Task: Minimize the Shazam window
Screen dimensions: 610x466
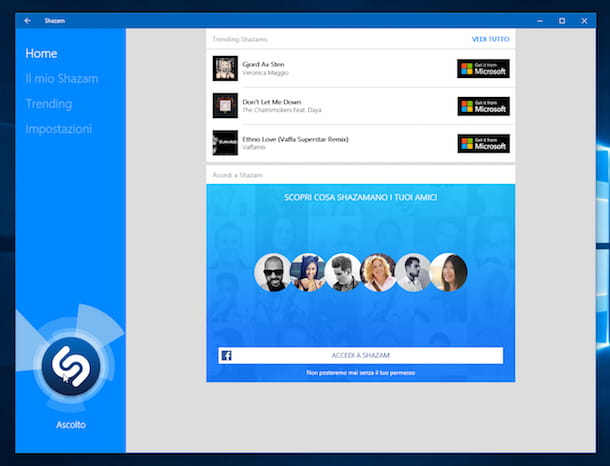Action: click(x=540, y=21)
